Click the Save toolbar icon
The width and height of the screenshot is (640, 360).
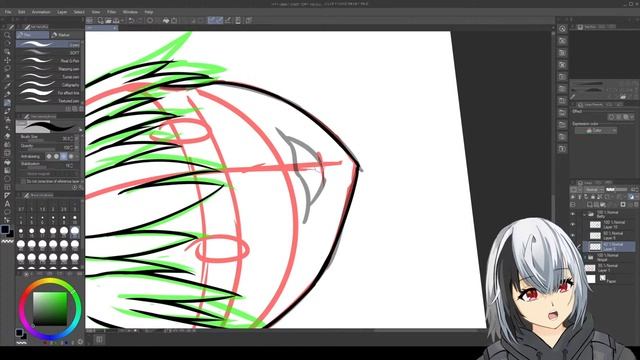[x=116, y=20]
